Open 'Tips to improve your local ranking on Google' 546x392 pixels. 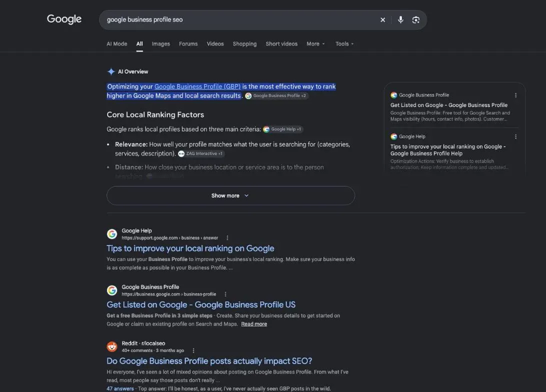point(190,248)
